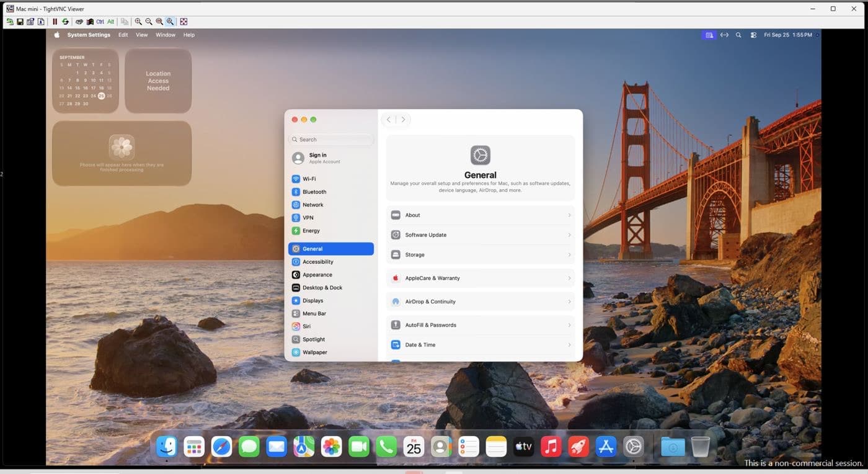Open the View menu in macOS menu bar
Viewport: 868px width, 474px height.
(x=142, y=35)
